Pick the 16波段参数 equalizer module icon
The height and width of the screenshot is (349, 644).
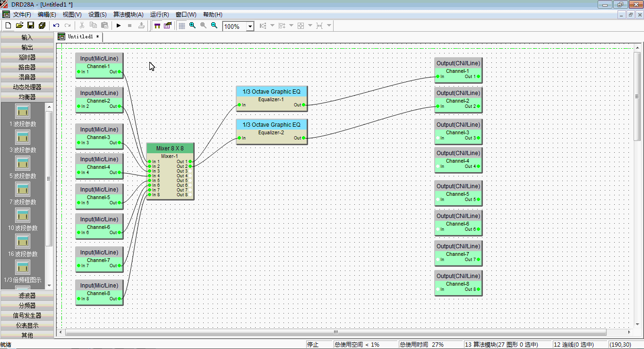pyautogui.click(x=23, y=242)
